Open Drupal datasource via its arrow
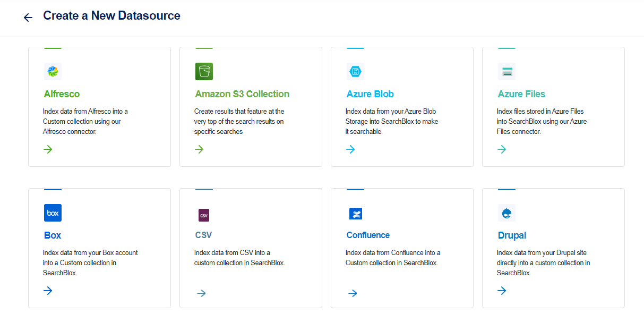 pos(502,291)
